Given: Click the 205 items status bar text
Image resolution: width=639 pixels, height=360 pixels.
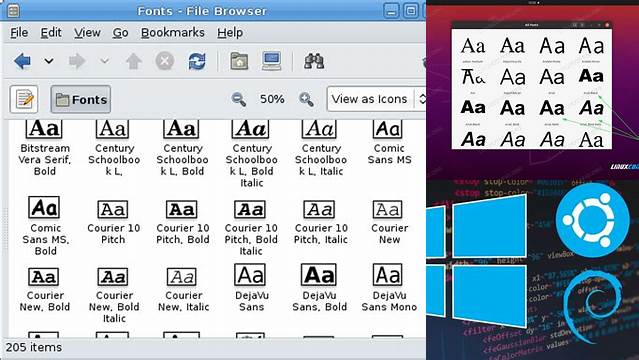Looking at the screenshot, I should [x=34, y=347].
